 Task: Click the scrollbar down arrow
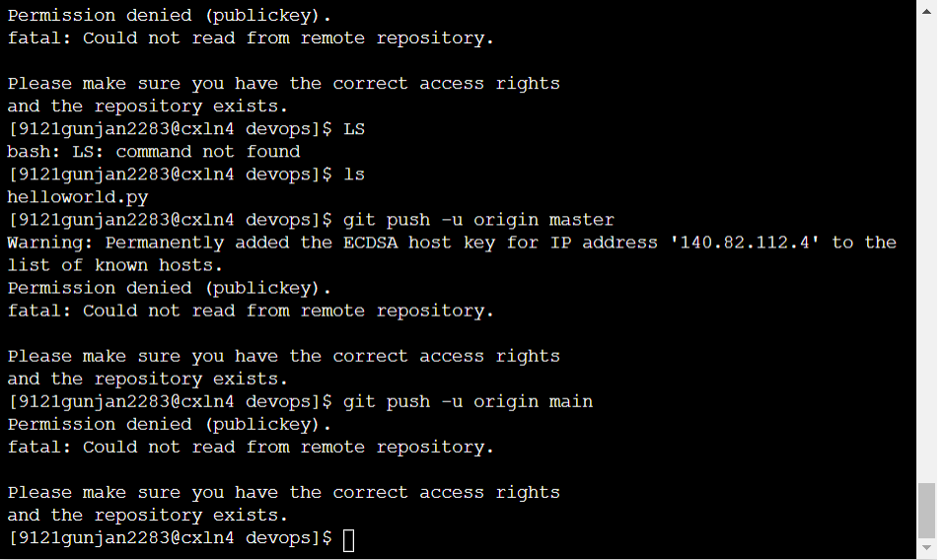927,548
